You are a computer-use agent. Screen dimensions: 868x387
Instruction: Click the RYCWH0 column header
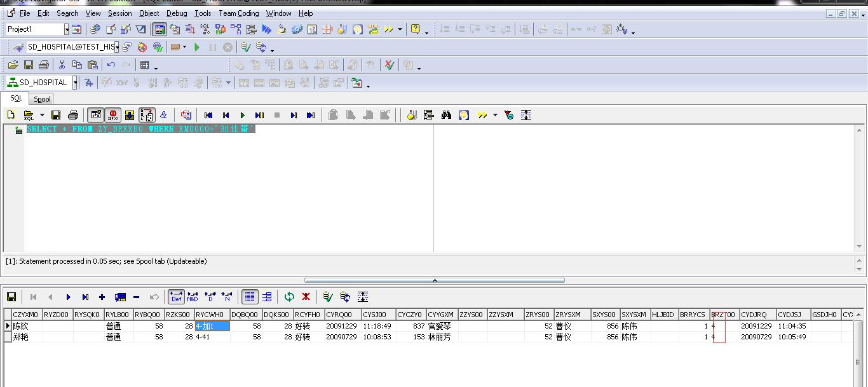pyautogui.click(x=211, y=315)
